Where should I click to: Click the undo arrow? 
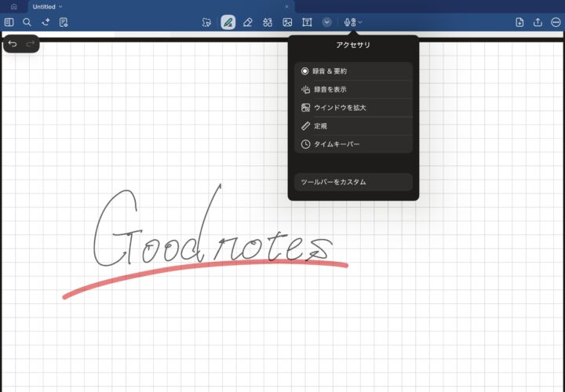(13, 44)
